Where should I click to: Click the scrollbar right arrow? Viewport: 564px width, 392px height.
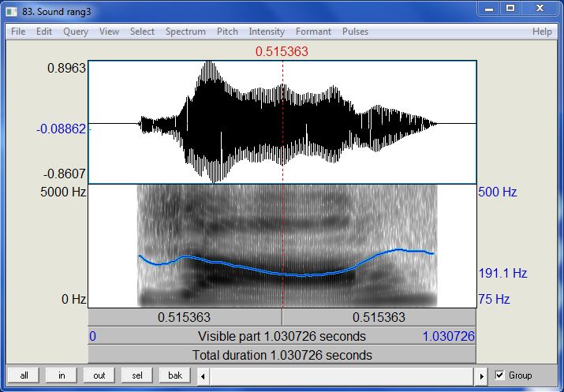(481, 376)
